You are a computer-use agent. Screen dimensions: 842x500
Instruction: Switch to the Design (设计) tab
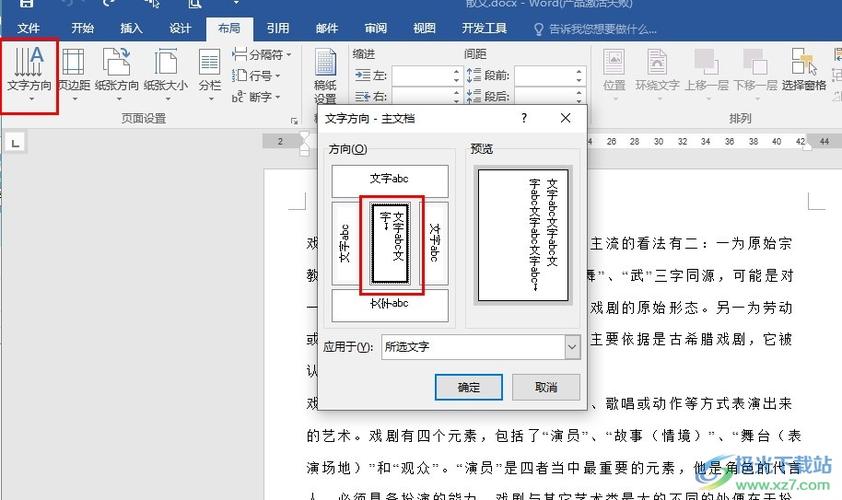coord(180,28)
